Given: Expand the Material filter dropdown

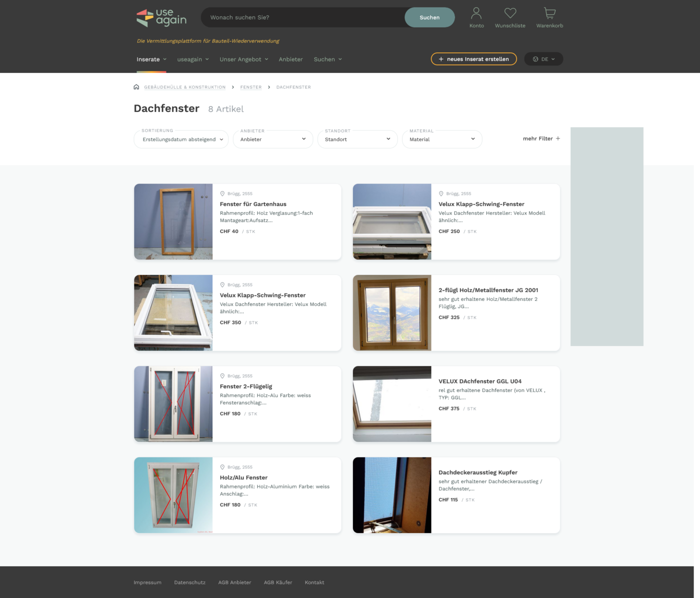Looking at the screenshot, I should point(442,139).
